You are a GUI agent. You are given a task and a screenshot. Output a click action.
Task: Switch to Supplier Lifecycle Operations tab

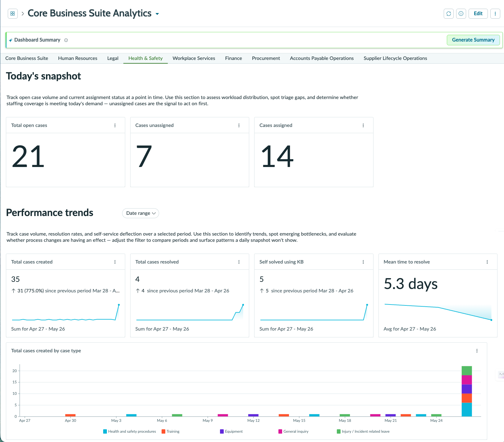pyautogui.click(x=395, y=58)
